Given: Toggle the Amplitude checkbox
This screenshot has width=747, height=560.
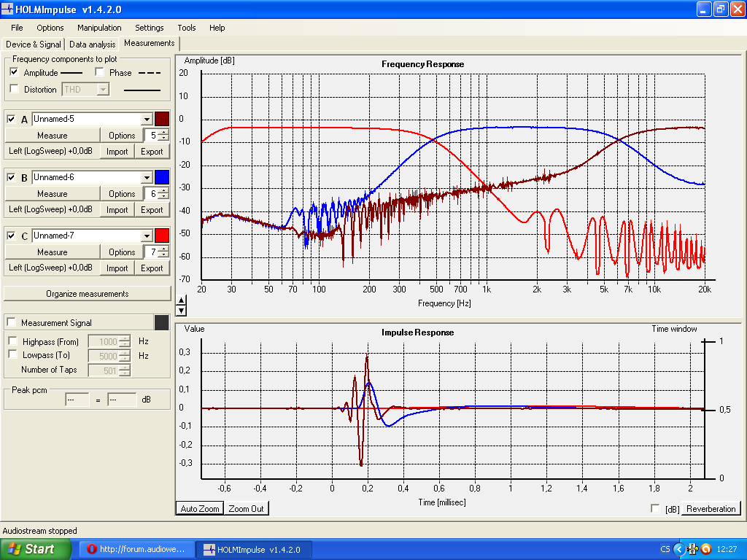Looking at the screenshot, I should click(x=15, y=72).
